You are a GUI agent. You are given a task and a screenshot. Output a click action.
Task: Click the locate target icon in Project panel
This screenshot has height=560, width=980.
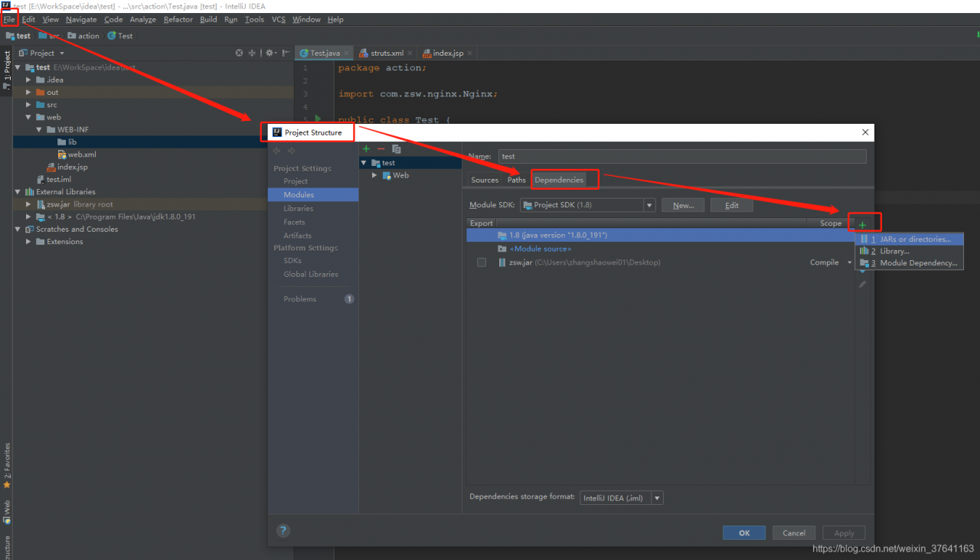tap(239, 53)
